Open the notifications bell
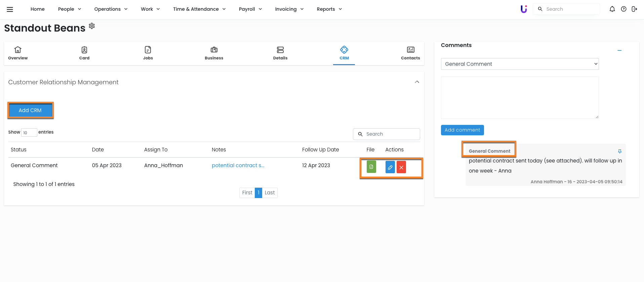The image size is (644, 282). click(612, 9)
